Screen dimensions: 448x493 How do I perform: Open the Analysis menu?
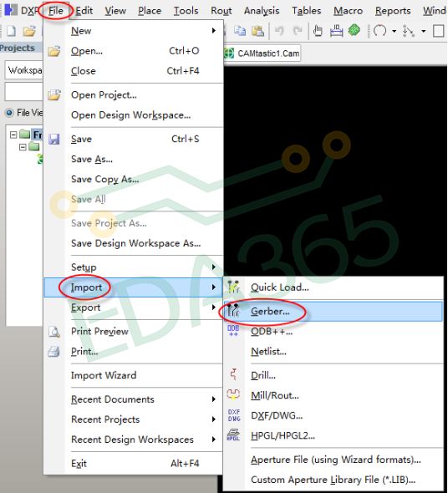point(262,11)
